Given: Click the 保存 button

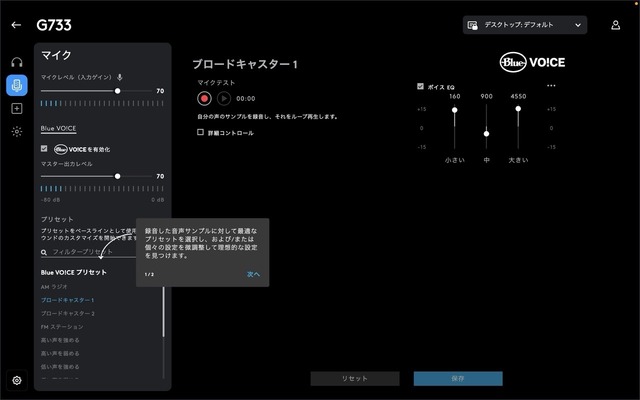Looking at the screenshot, I should point(458,378).
